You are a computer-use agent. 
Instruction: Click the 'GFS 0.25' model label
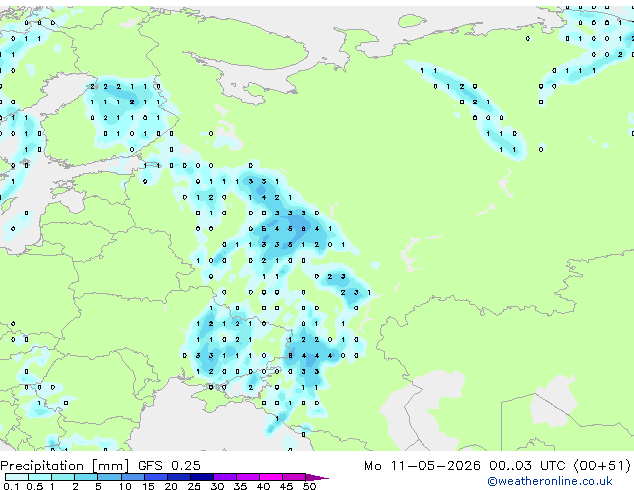169,465
